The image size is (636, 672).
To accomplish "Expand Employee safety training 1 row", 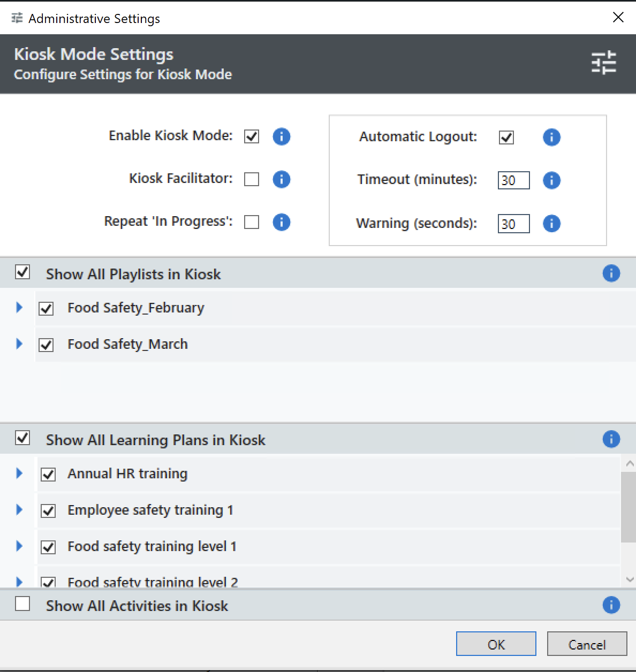I will tap(19, 510).
